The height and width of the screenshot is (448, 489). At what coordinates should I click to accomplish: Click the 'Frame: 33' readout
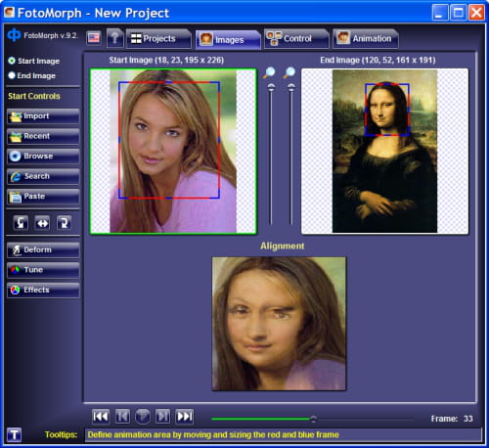(452, 419)
